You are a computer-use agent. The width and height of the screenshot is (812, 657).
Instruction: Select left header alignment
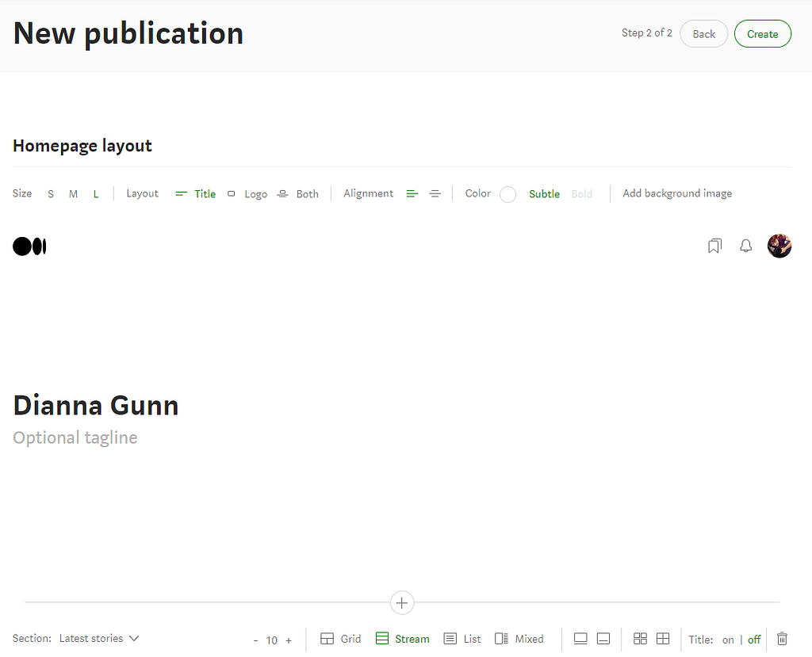coord(412,193)
